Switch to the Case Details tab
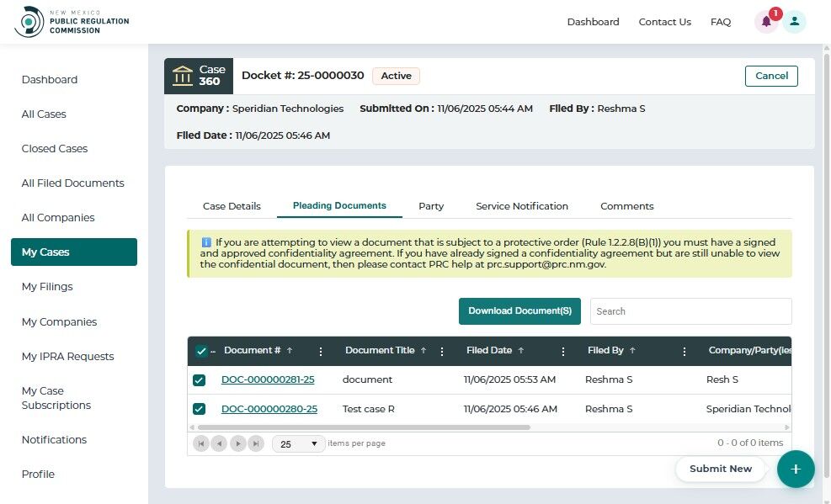The image size is (831, 504). [232, 206]
